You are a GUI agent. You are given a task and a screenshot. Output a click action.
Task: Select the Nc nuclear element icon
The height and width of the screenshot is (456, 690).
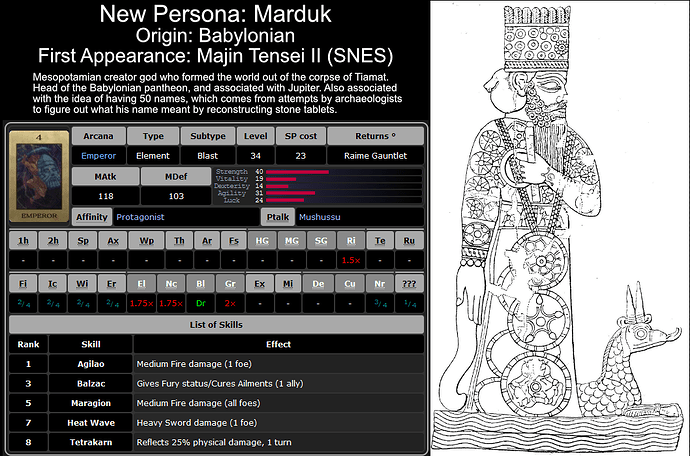tap(171, 284)
